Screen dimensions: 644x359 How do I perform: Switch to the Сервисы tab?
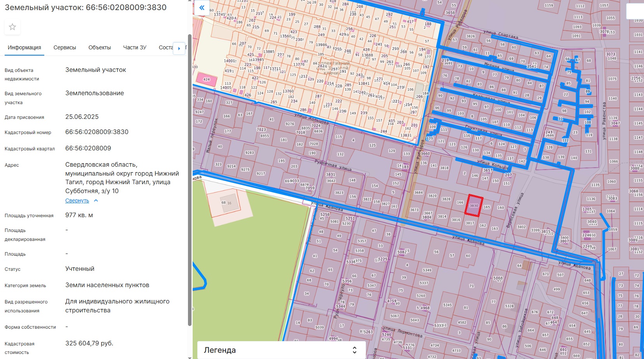coord(65,47)
